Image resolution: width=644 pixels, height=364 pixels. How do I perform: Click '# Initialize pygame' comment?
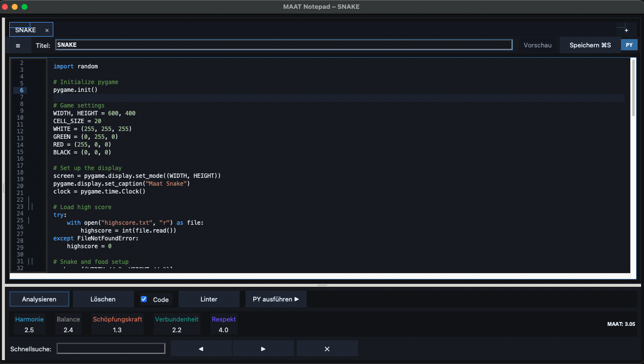pos(86,82)
